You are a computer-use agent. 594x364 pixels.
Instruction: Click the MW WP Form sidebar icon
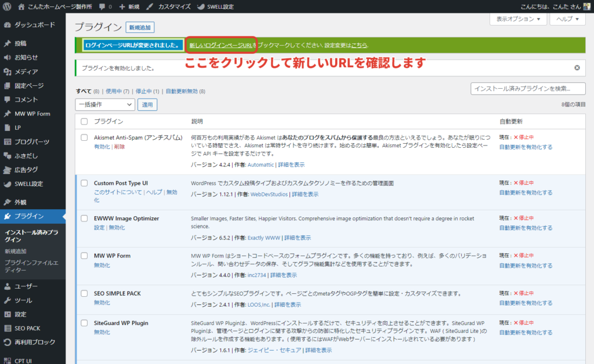point(7,114)
